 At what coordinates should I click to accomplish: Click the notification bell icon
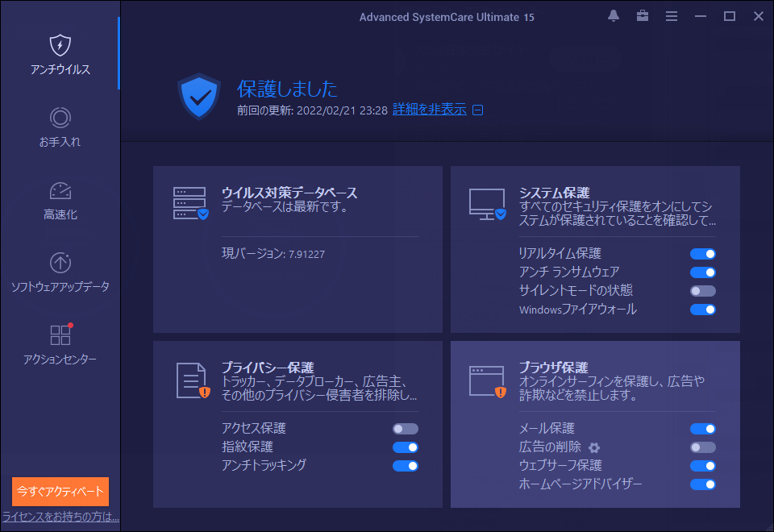(x=613, y=15)
